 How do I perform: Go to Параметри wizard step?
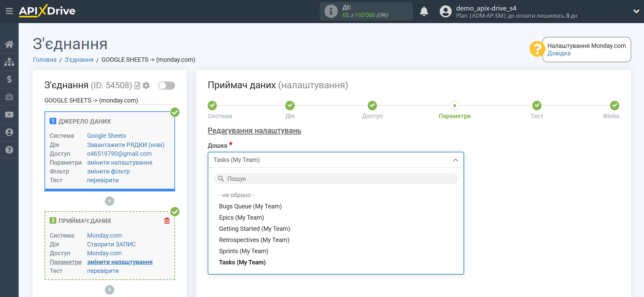[455, 106]
